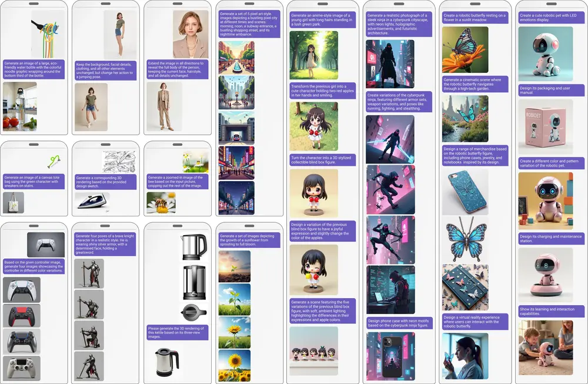
Task: Select the 'Please generate the 3D rendering of this kettle' prompt
Action: [x=178, y=332]
